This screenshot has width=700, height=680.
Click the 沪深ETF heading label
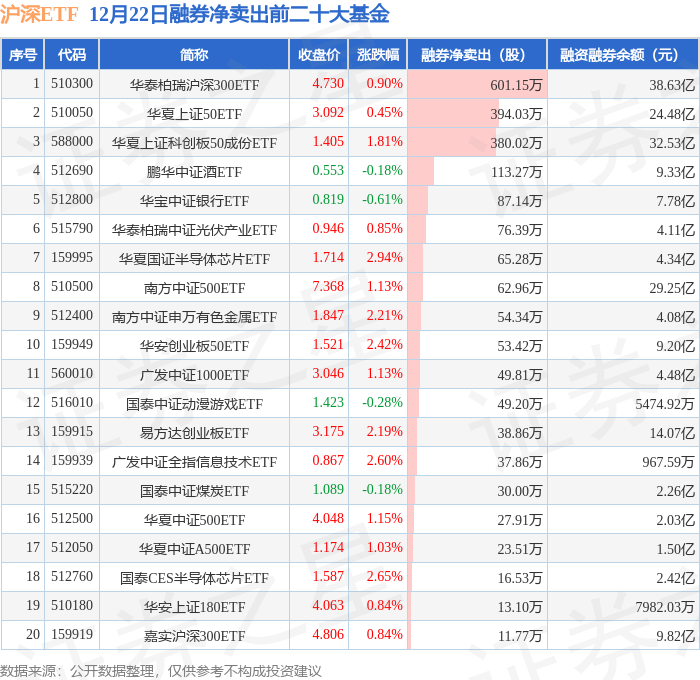click(39, 14)
